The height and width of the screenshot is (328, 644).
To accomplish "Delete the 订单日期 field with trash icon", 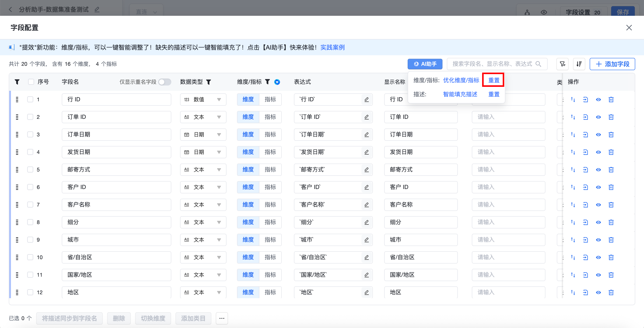I will pyautogui.click(x=611, y=135).
